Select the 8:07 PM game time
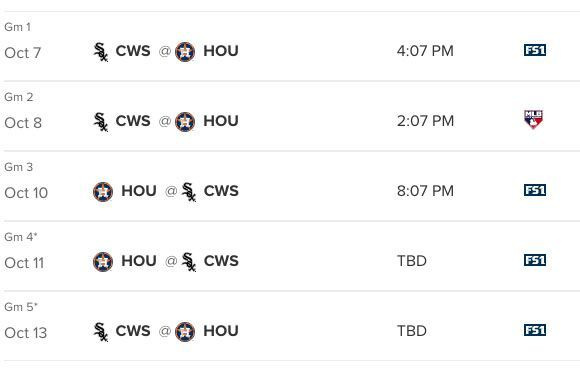This screenshot has height=371, width=580. tap(425, 191)
